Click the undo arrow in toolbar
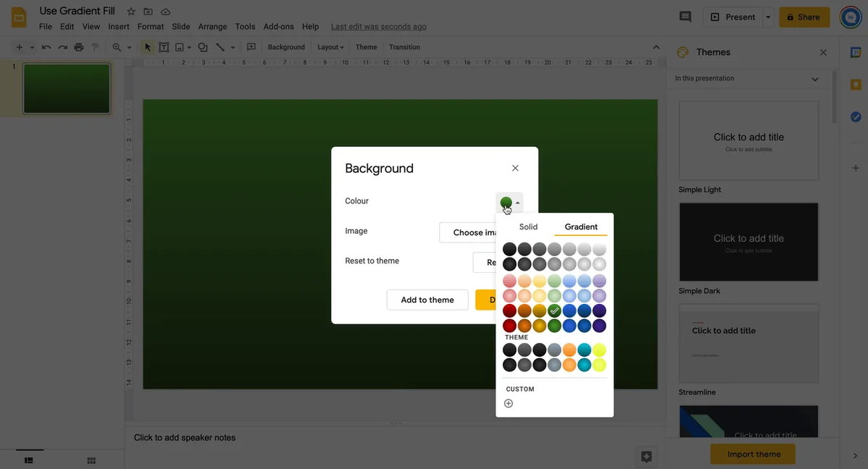Viewport: 868px width, 469px height. [46, 47]
